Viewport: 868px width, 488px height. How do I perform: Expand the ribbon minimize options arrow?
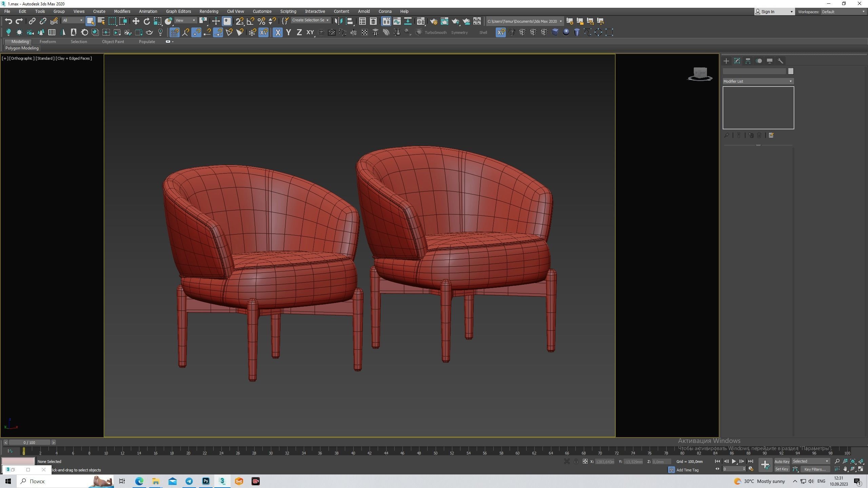coord(173,42)
